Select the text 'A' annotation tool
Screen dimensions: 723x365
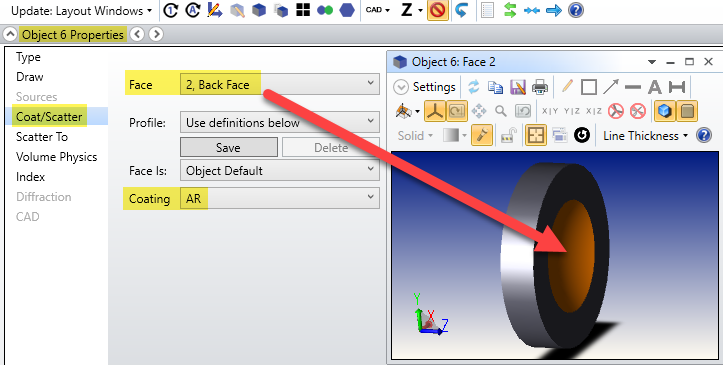coord(655,87)
